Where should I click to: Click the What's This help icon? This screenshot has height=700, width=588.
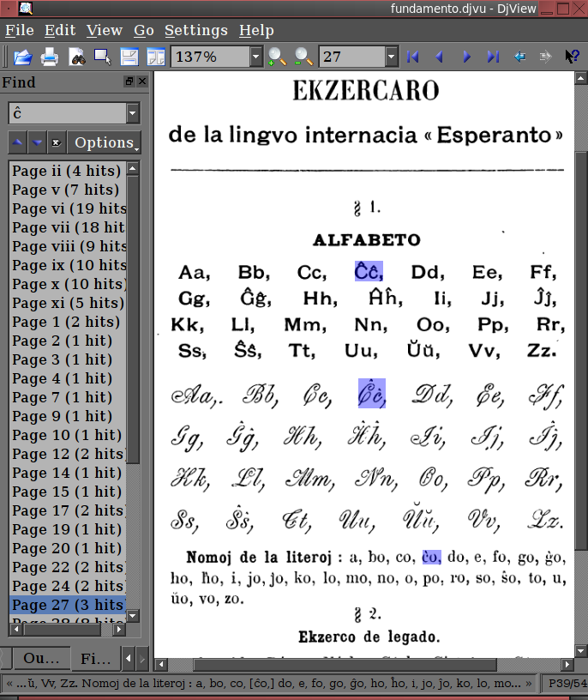coord(572,57)
